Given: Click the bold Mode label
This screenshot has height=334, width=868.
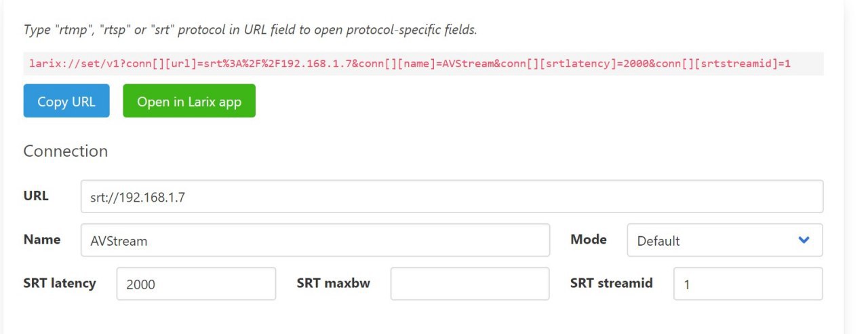Looking at the screenshot, I should (x=589, y=239).
